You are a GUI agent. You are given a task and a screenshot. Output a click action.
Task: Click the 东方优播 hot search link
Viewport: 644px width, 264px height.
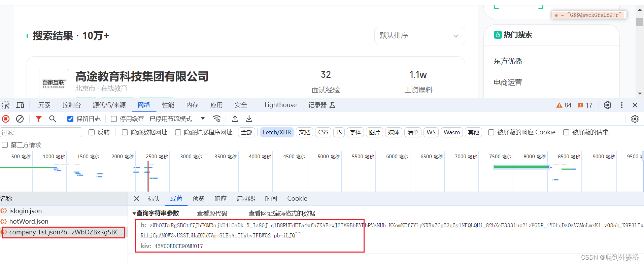[508, 61]
